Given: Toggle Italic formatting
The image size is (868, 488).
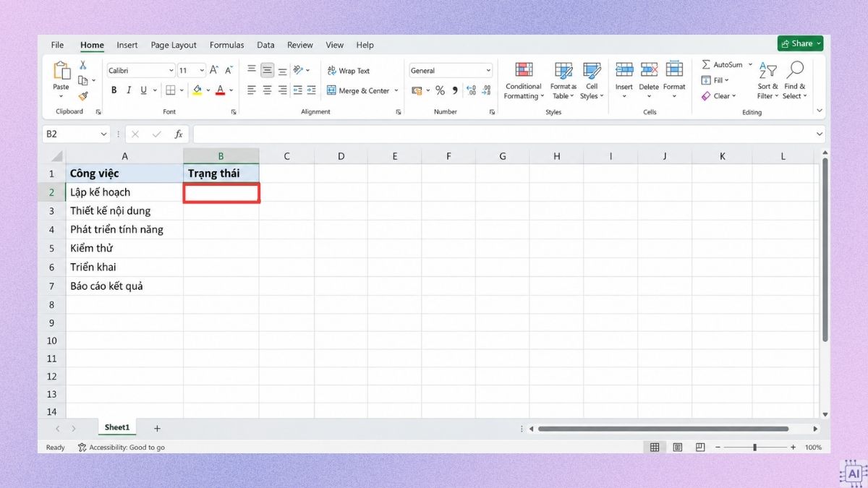Looking at the screenshot, I should (x=129, y=90).
